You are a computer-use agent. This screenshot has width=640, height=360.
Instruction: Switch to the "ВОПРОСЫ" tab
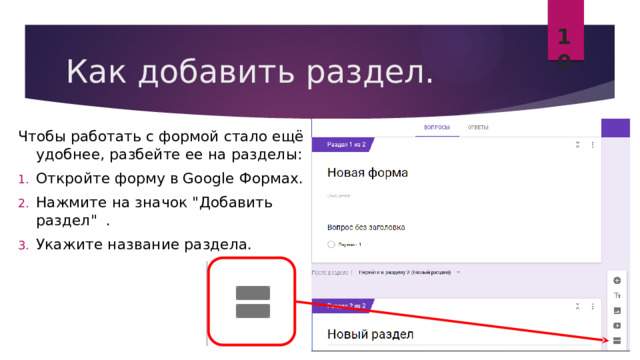(x=437, y=127)
